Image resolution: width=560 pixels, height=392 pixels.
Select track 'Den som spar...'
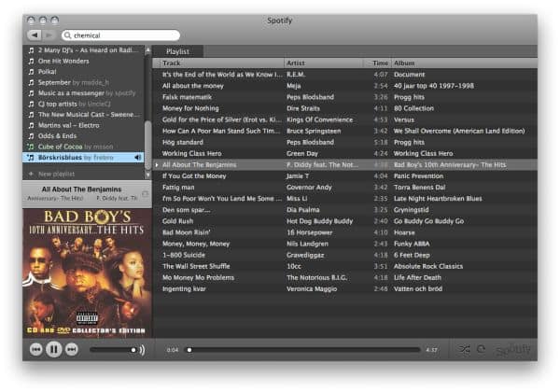tap(186, 210)
